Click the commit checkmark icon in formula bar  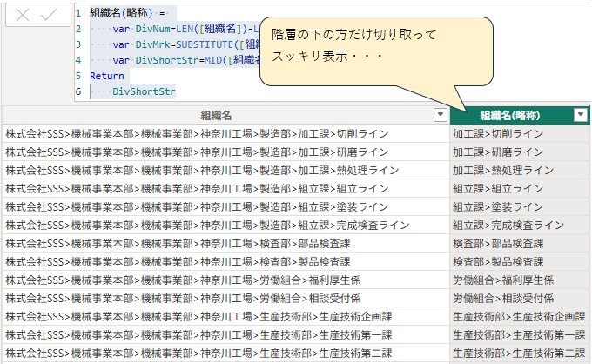pyautogui.click(x=50, y=16)
